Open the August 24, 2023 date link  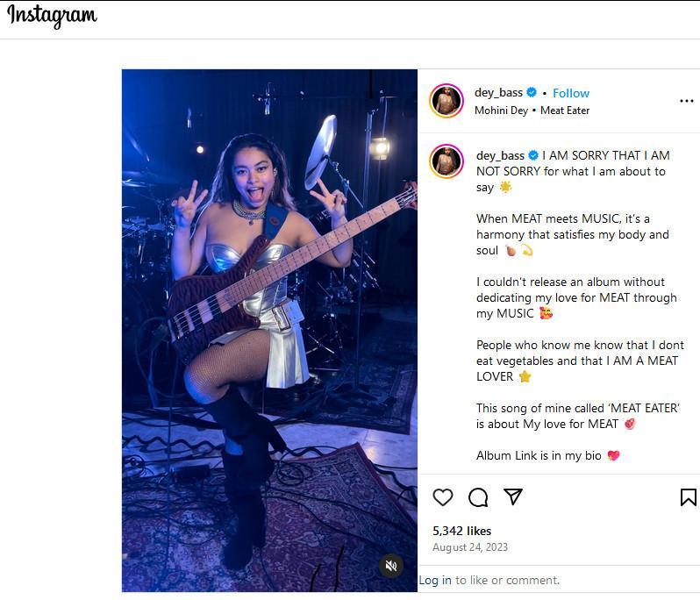470,547
